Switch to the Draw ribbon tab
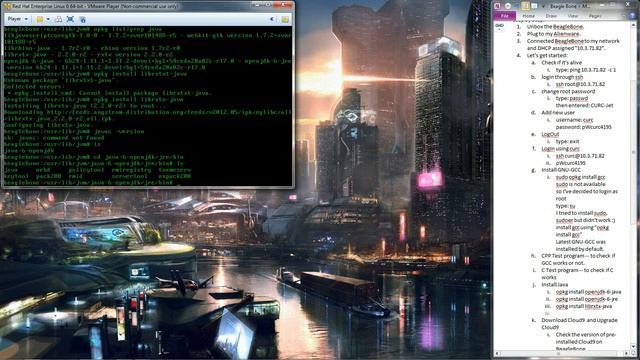This screenshot has height=360, width=640. (x=551, y=16)
